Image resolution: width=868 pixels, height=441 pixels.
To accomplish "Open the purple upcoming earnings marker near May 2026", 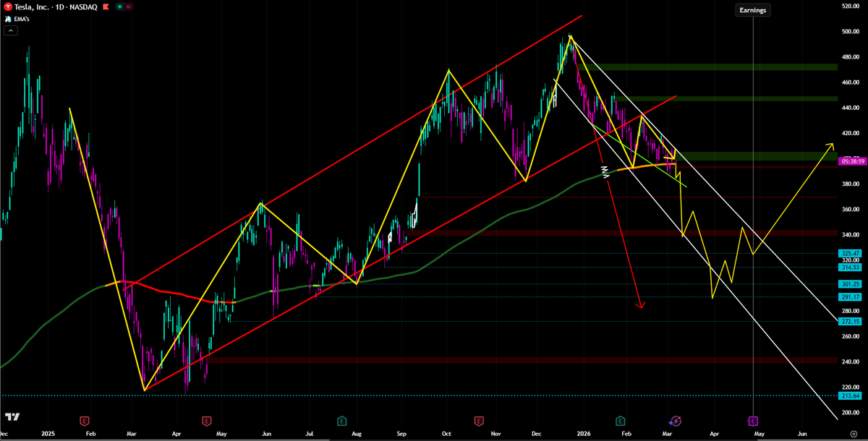I will click(x=753, y=420).
